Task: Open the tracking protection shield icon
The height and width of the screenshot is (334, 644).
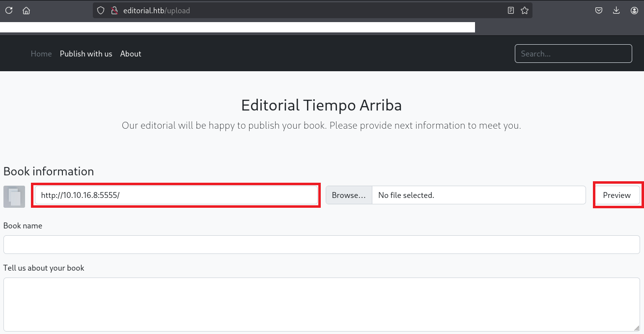Action: [101, 10]
